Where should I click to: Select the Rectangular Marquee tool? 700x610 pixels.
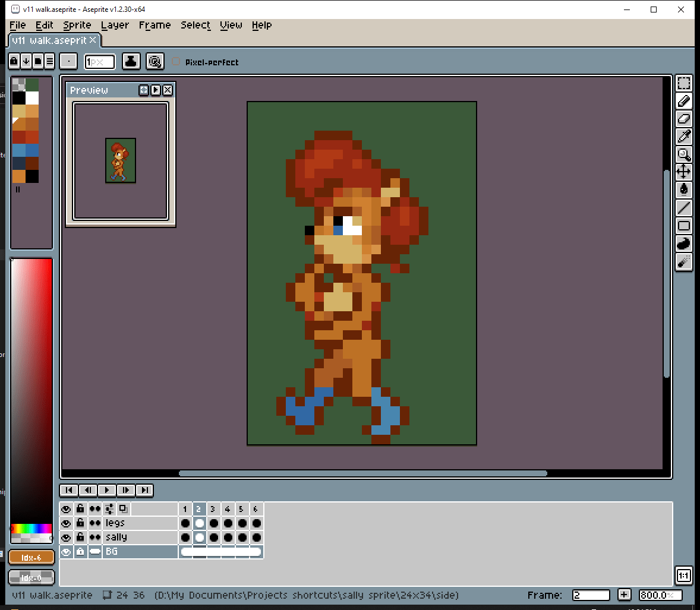[x=684, y=84]
